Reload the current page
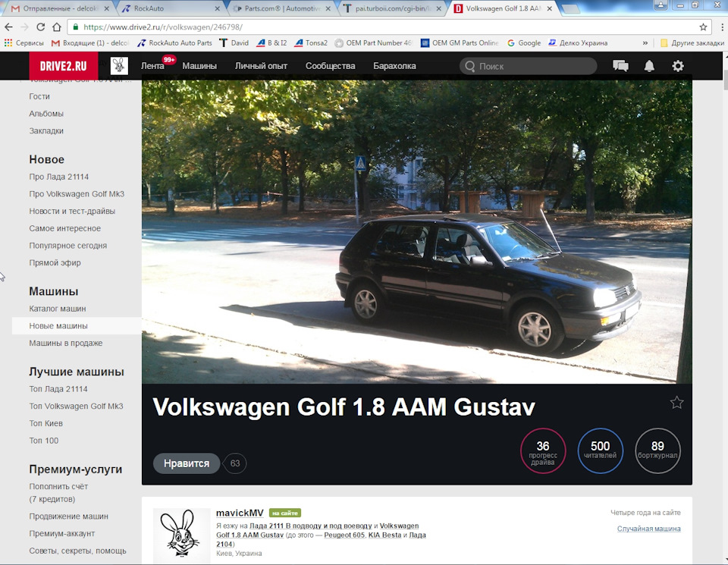Image resolution: width=728 pixels, height=565 pixels. pos(40,27)
